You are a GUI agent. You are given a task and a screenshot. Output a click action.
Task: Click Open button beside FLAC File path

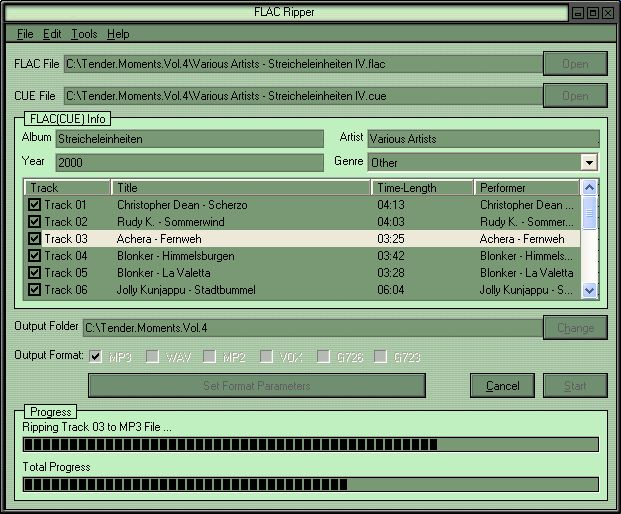[x=575, y=63]
